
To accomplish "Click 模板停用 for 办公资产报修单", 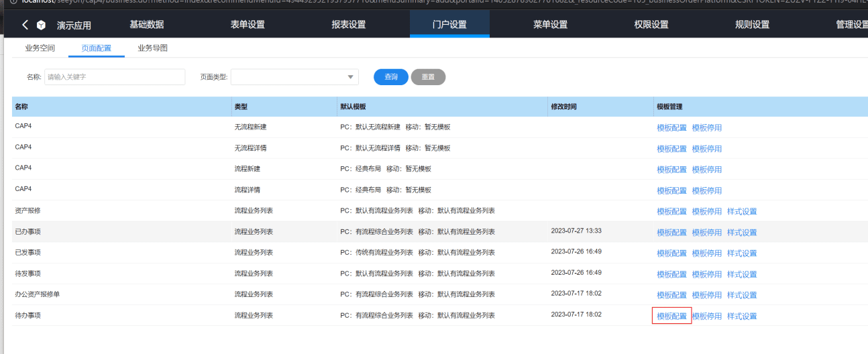I will point(707,295).
